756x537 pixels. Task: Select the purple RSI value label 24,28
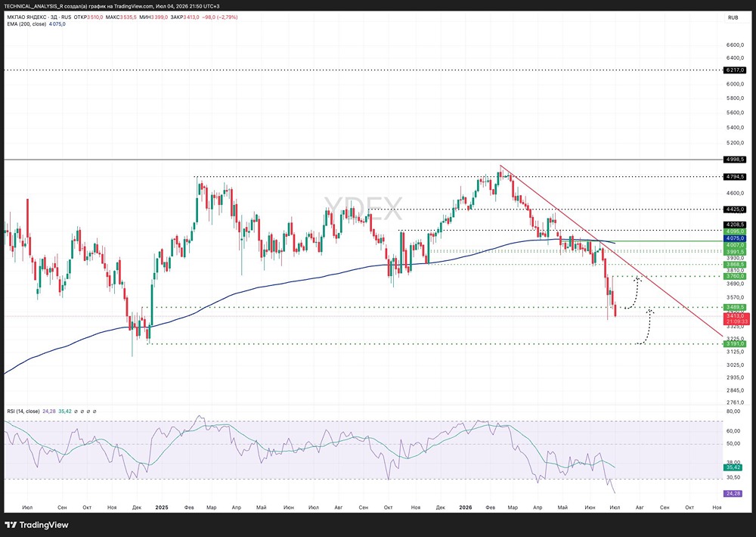pyautogui.click(x=733, y=494)
